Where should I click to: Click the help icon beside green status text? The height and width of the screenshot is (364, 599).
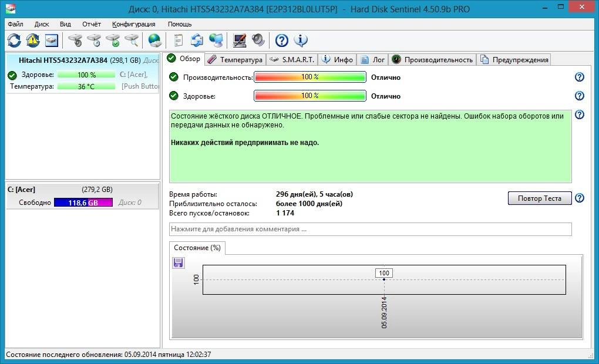point(580,114)
